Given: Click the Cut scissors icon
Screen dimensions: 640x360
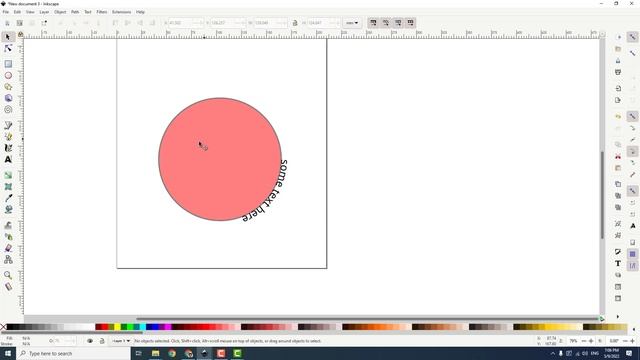Looking at the screenshot, I should 618,156.
